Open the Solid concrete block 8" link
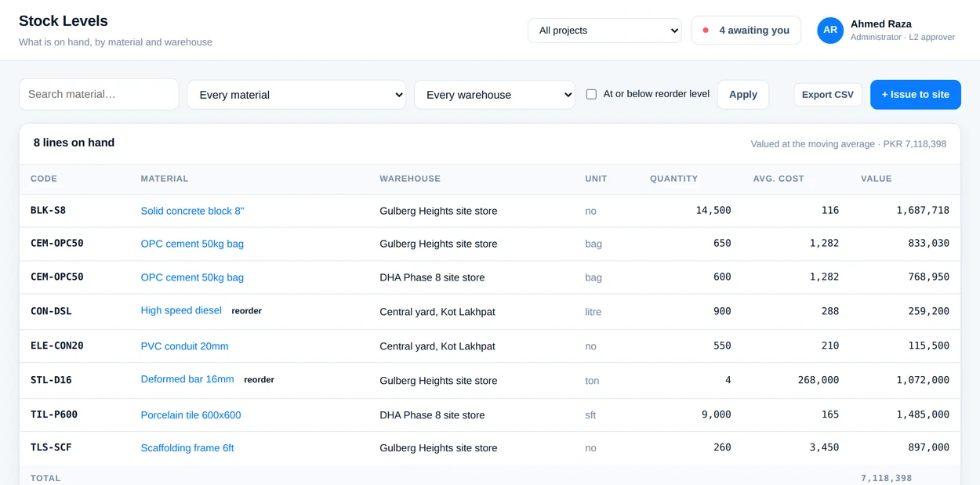The width and height of the screenshot is (980, 485). tap(192, 211)
